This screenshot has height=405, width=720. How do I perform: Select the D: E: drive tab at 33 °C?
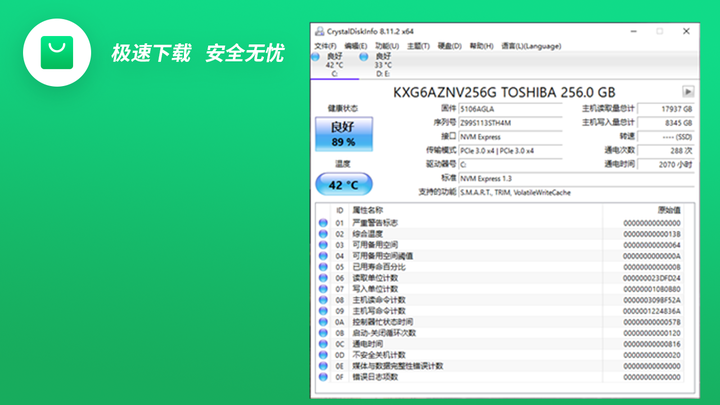383,64
